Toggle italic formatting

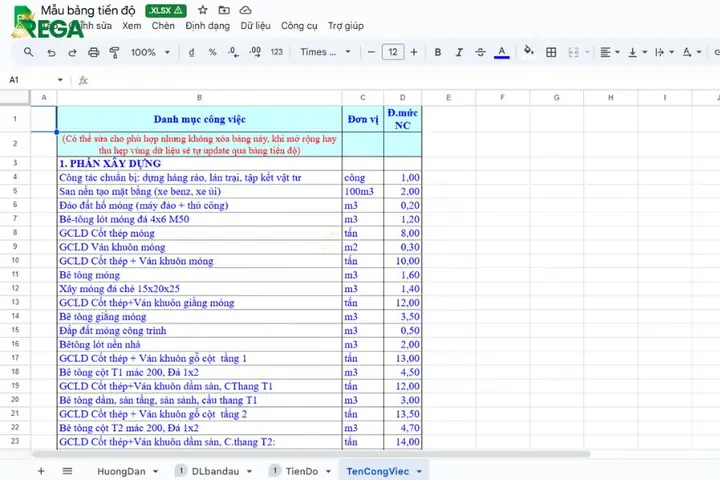tap(459, 52)
